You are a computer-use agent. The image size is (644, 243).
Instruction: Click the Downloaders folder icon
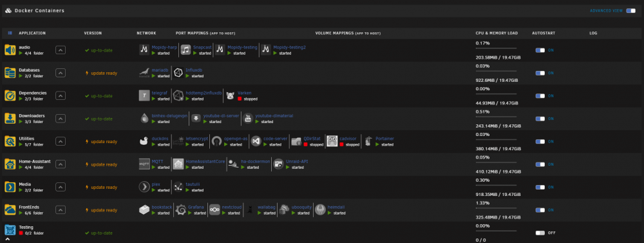(10, 119)
